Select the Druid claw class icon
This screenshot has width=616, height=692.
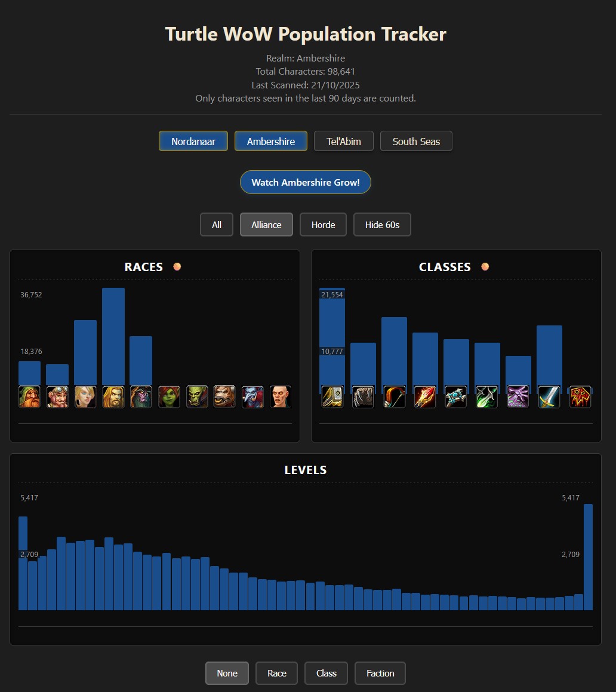click(363, 396)
